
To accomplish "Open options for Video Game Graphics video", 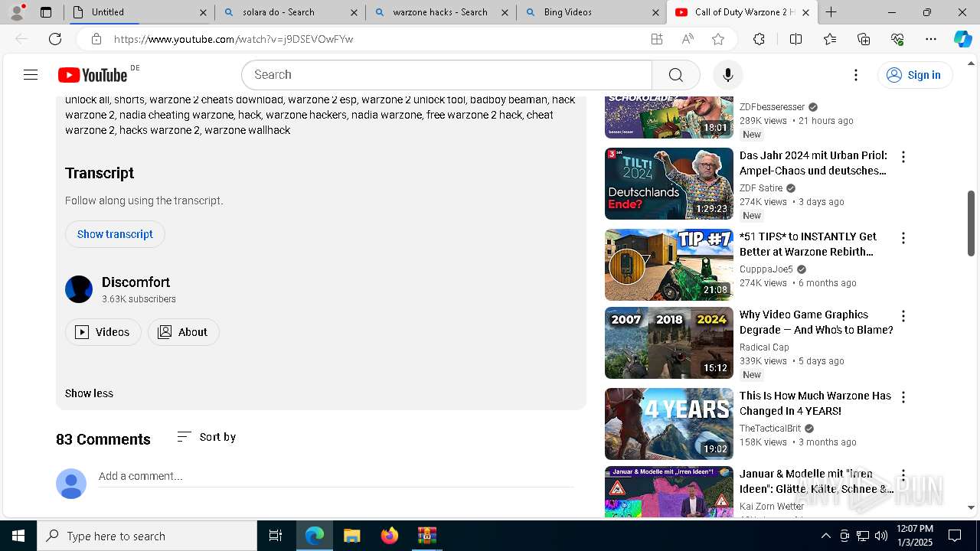I will (x=903, y=316).
